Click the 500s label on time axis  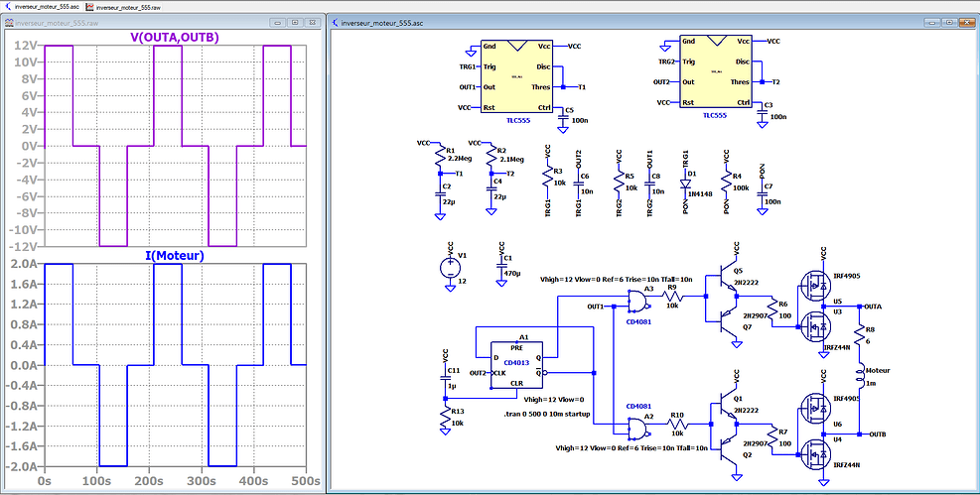(306, 482)
